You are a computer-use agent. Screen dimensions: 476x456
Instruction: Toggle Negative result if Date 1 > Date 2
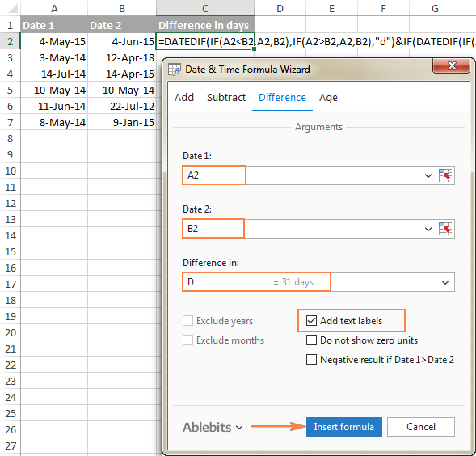click(311, 360)
